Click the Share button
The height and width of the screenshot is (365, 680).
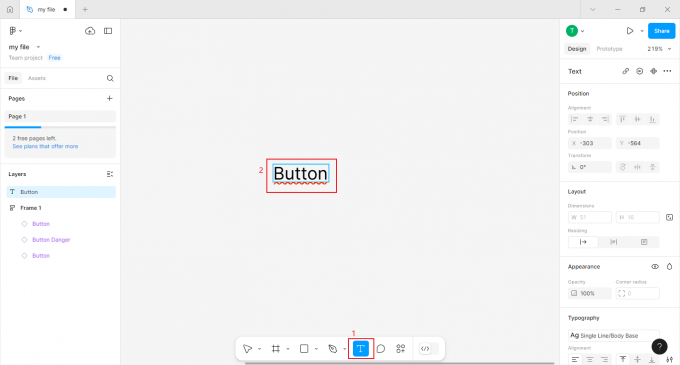[x=661, y=31]
